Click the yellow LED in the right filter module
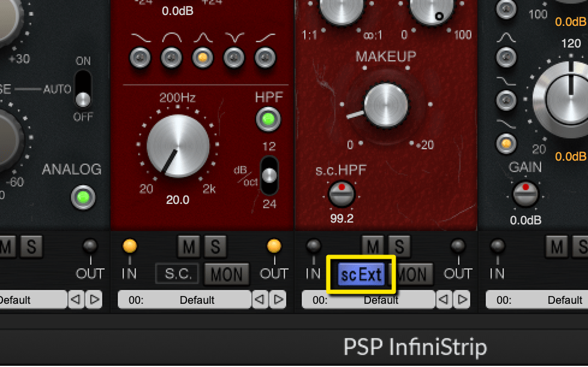 [506, 144]
